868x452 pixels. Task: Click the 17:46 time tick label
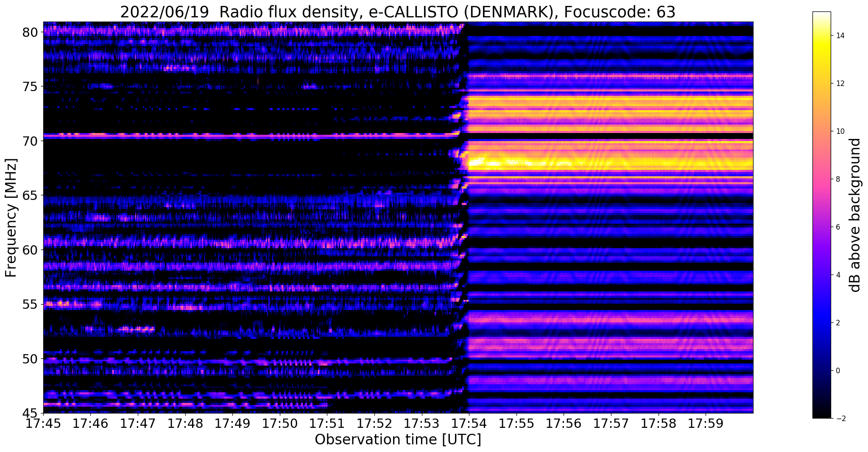[x=90, y=424]
